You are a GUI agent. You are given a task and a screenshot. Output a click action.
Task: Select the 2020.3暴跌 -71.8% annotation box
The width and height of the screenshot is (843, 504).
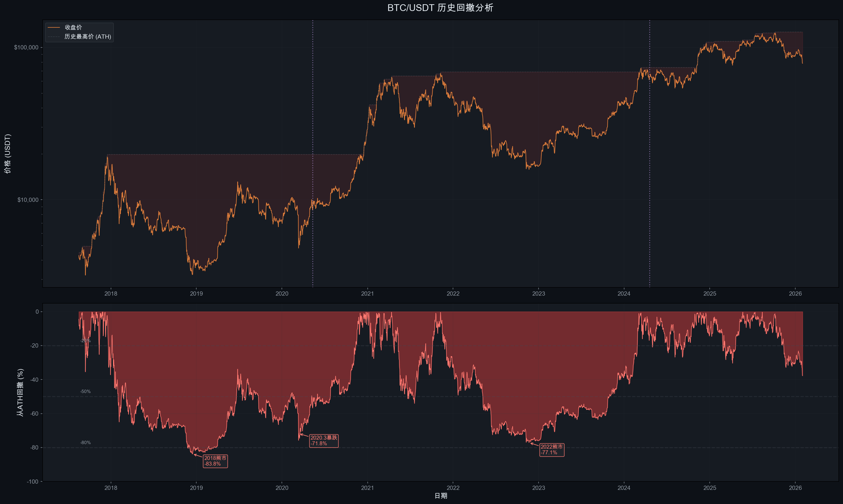point(324,440)
